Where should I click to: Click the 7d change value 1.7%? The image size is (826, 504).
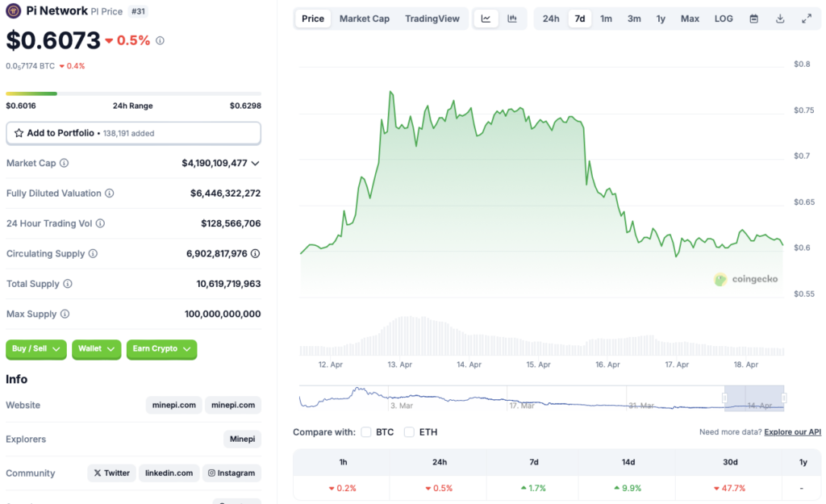coord(533,488)
